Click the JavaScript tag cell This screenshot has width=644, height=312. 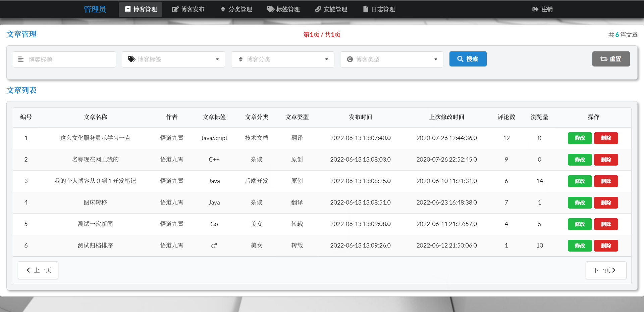[214, 138]
